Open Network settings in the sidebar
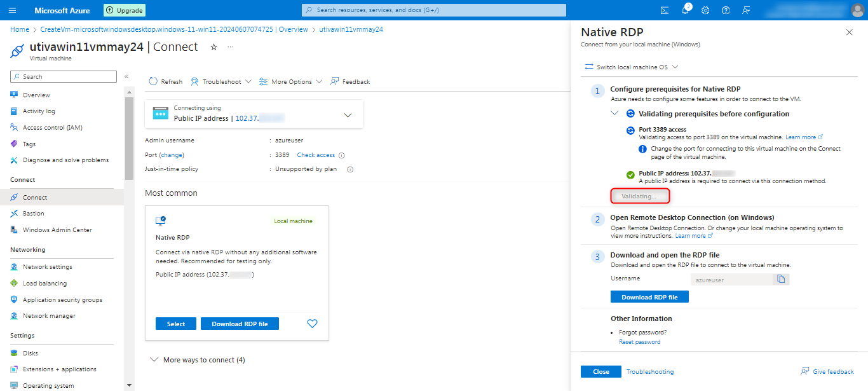The width and height of the screenshot is (868, 391). tap(48, 267)
